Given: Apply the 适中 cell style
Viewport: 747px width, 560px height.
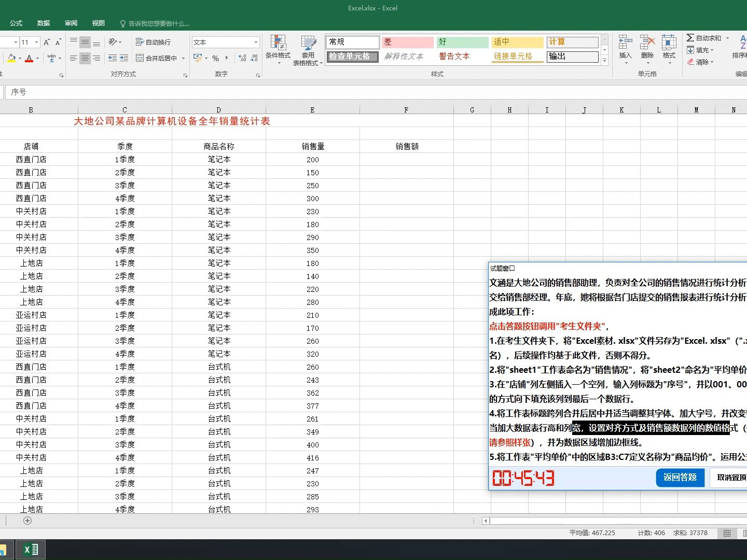Looking at the screenshot, I should click(518, 42).
